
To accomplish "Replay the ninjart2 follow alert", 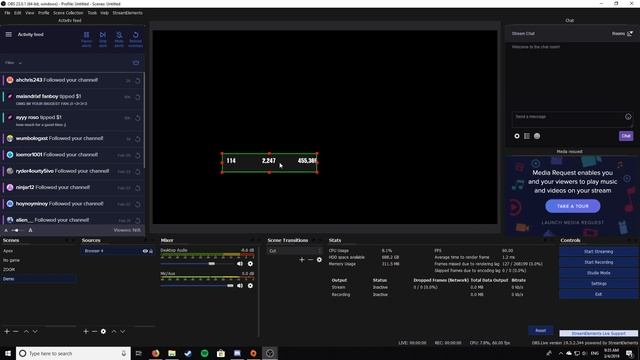I will tap(138, 188).
